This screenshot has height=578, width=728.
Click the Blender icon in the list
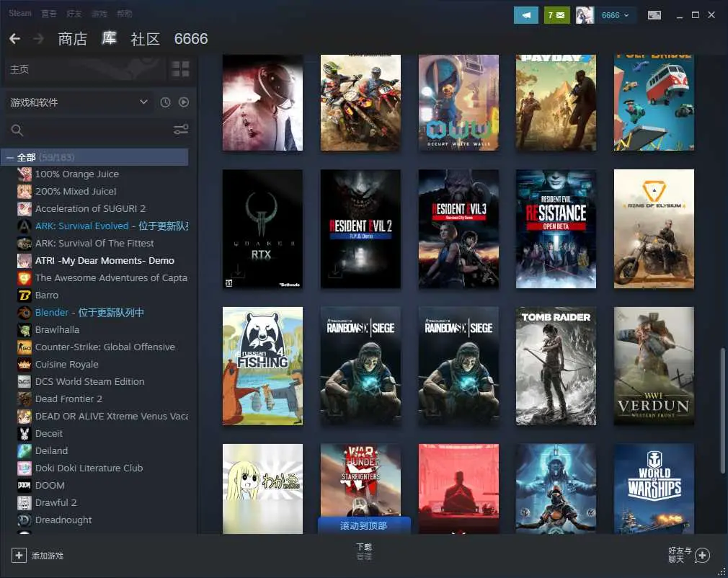[x=24, y=313]
